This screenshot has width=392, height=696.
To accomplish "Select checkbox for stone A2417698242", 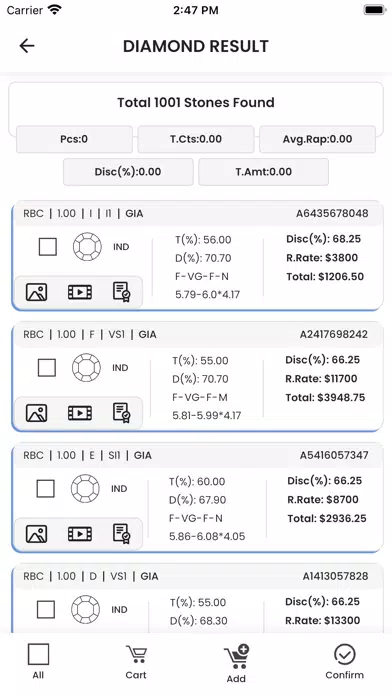I will pyautogui.click(x=47, y=368).
